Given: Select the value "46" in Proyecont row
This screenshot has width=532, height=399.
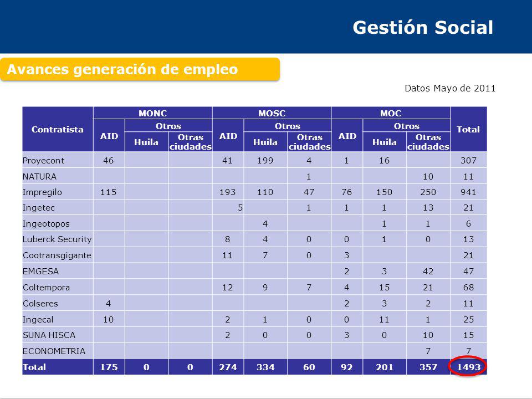Looking at the screenshot, I should [109, 161].
